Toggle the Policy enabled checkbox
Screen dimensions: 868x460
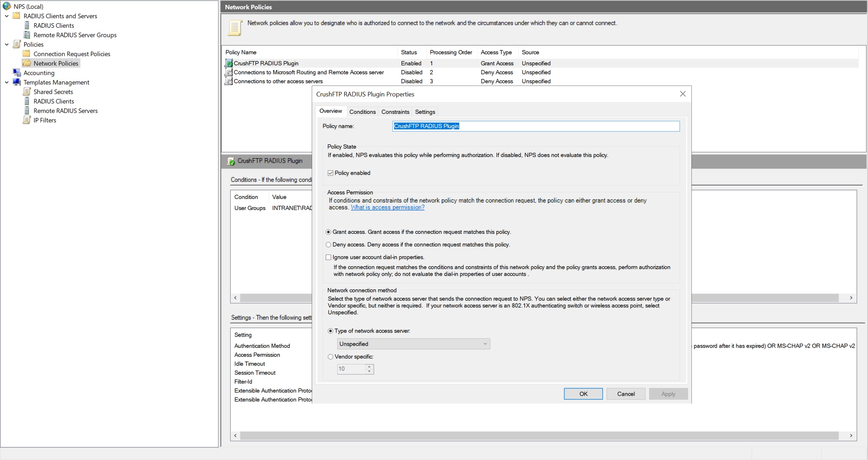coord(330,173)
